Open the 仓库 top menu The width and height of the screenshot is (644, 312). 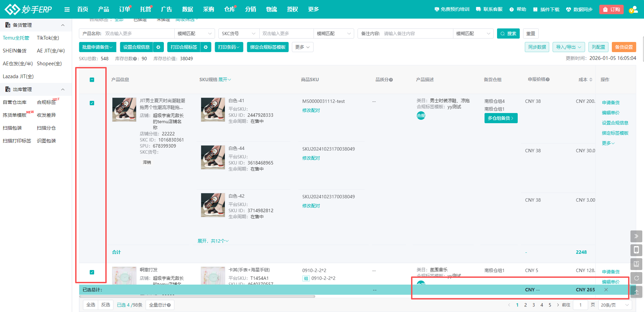[x=229, y=9]
